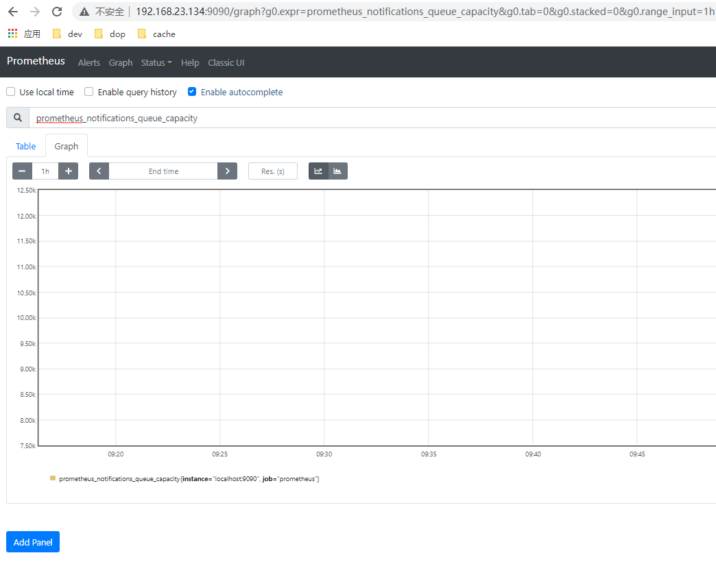This screenshot has width=716, height=588.
Task: Enable the Use local time checkbox
Action: (x=10, y=91)
